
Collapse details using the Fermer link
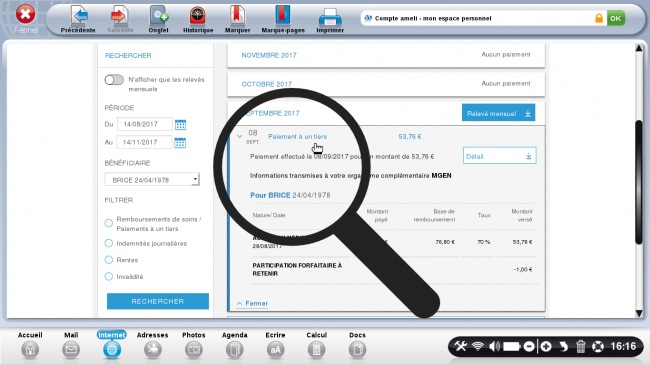coord(252,304)
